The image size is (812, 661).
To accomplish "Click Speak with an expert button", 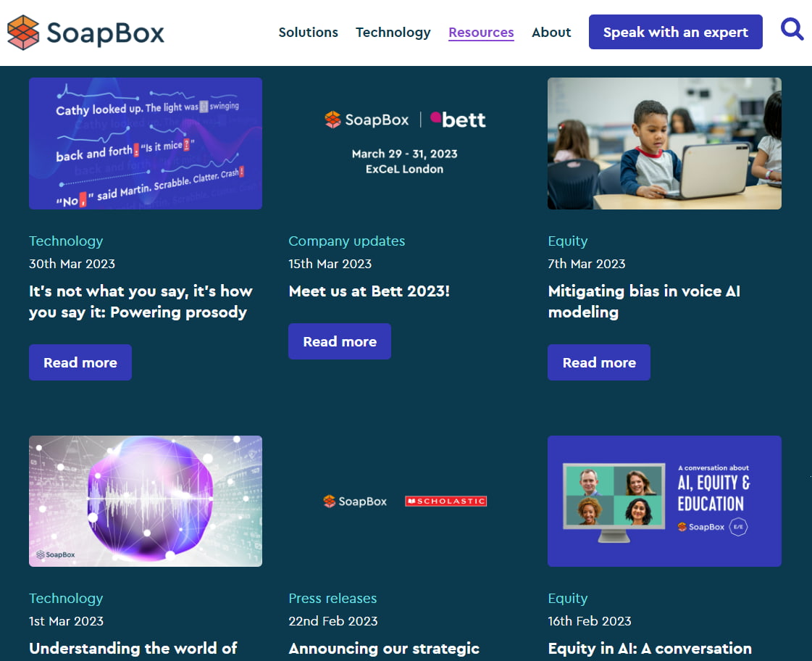I will pyautogui.click(x=675, y=32).
